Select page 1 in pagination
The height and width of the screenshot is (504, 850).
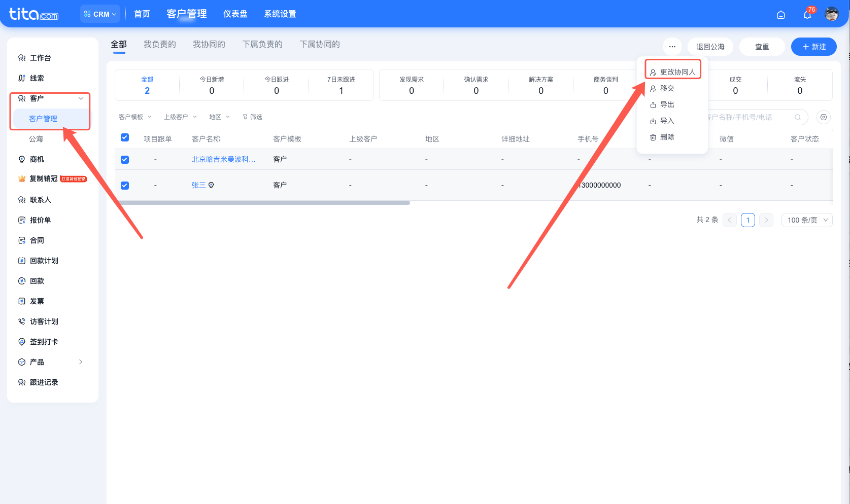748,220
